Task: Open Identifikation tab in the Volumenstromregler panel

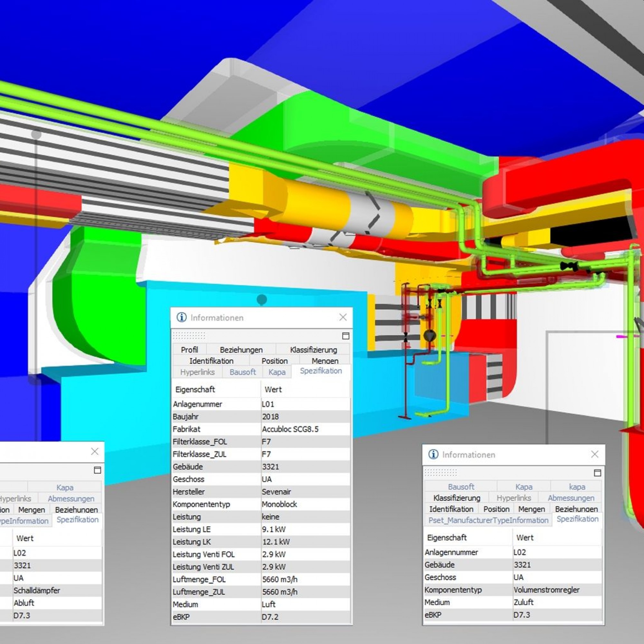Action: coord(451,509)
